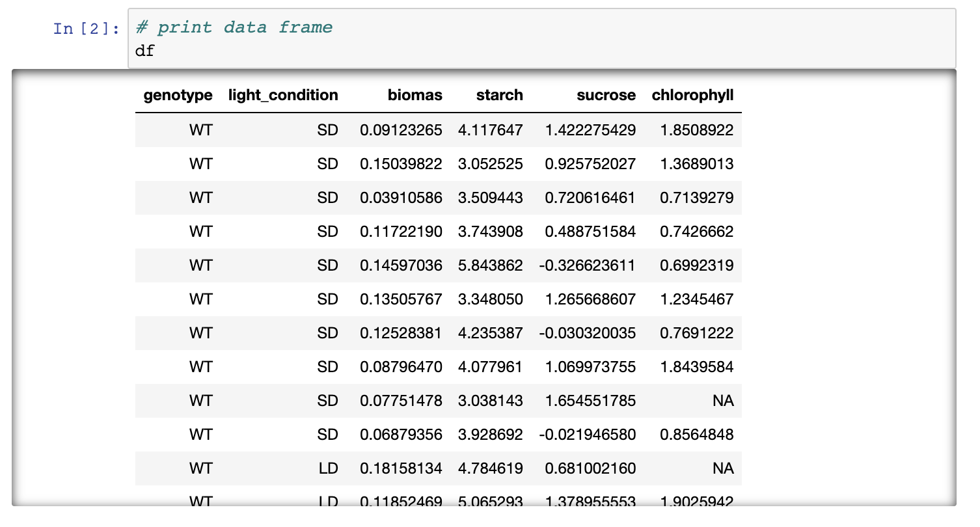Click chlorophyll value 0.8564848
980x527 pixels.
click(x=697, y=435)
